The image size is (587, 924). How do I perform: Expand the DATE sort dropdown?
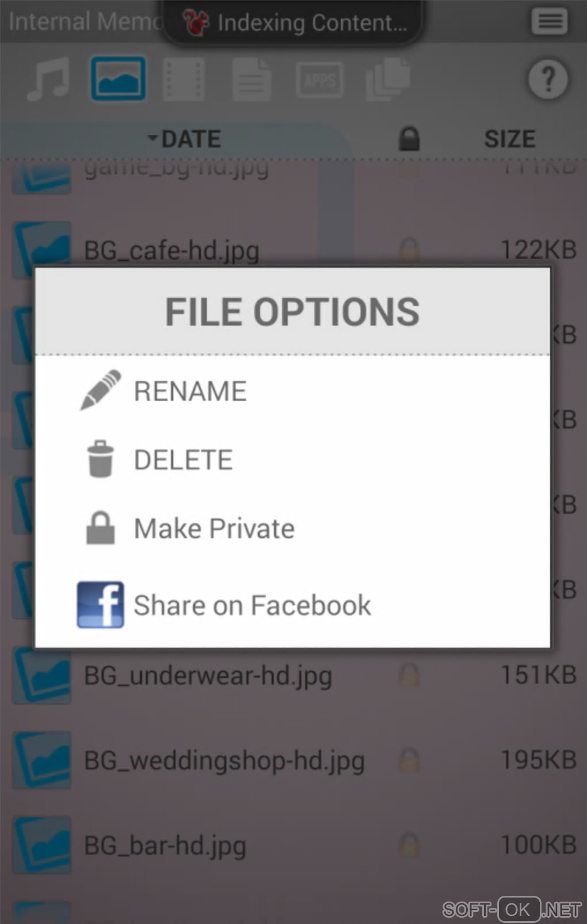pos(184,139)
